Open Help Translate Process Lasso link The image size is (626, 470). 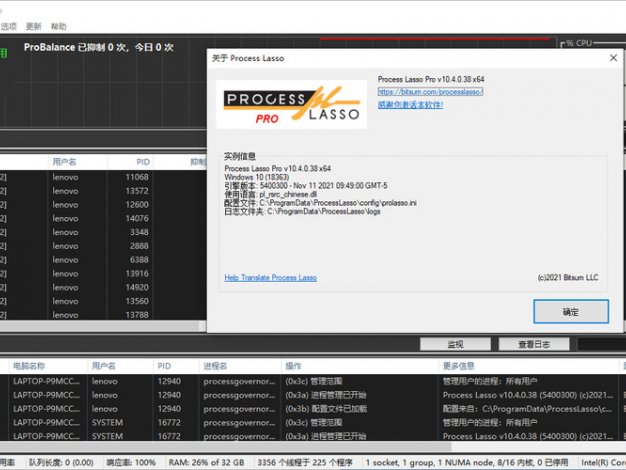tap(271, 278)
